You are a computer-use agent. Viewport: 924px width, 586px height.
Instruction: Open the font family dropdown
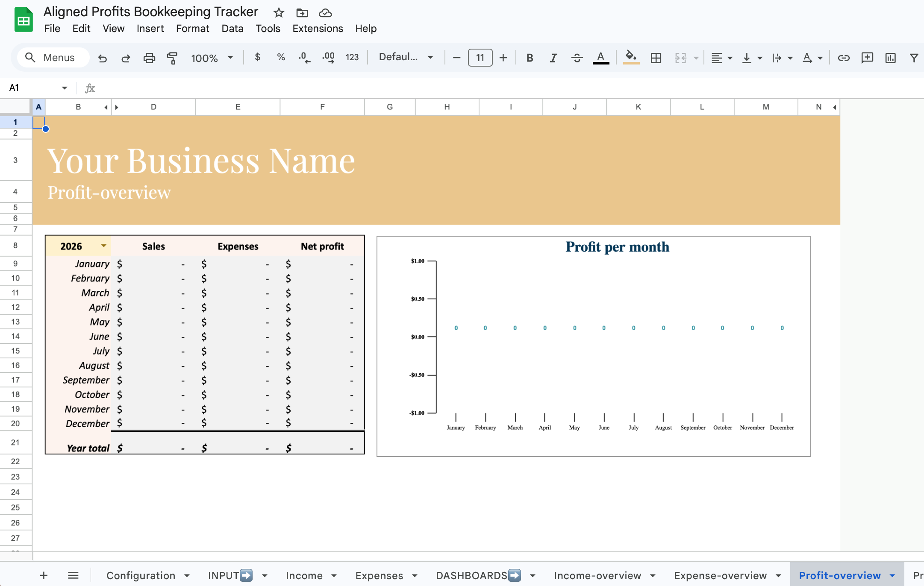click(406, 57)
